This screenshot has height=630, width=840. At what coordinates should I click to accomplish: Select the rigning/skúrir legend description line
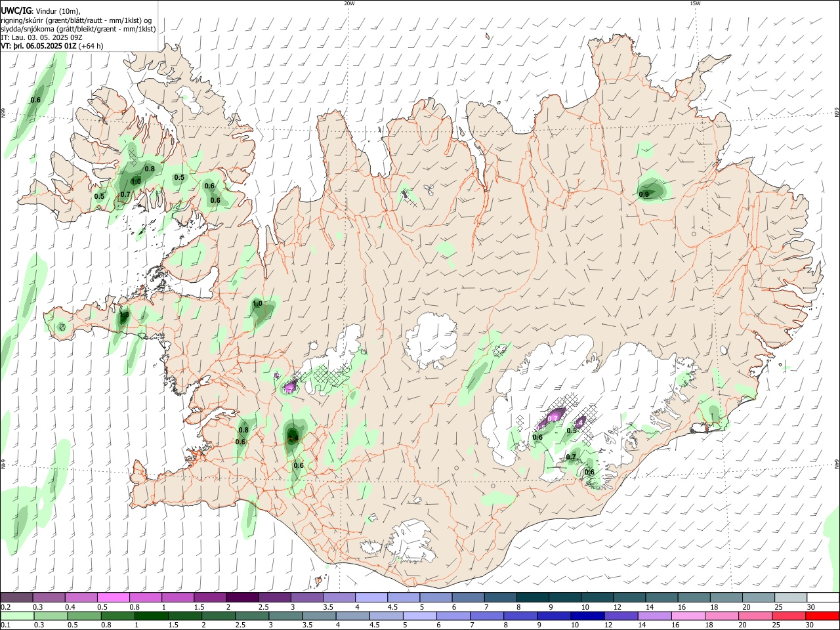click(76, 20)
